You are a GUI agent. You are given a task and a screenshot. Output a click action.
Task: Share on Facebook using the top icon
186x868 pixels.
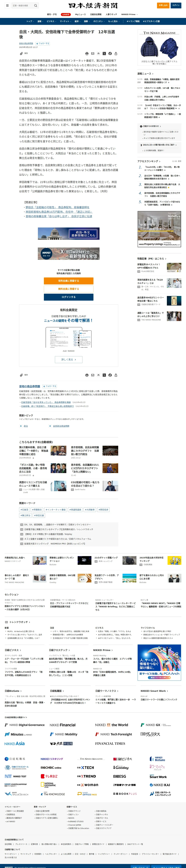[x=110, y=54]
